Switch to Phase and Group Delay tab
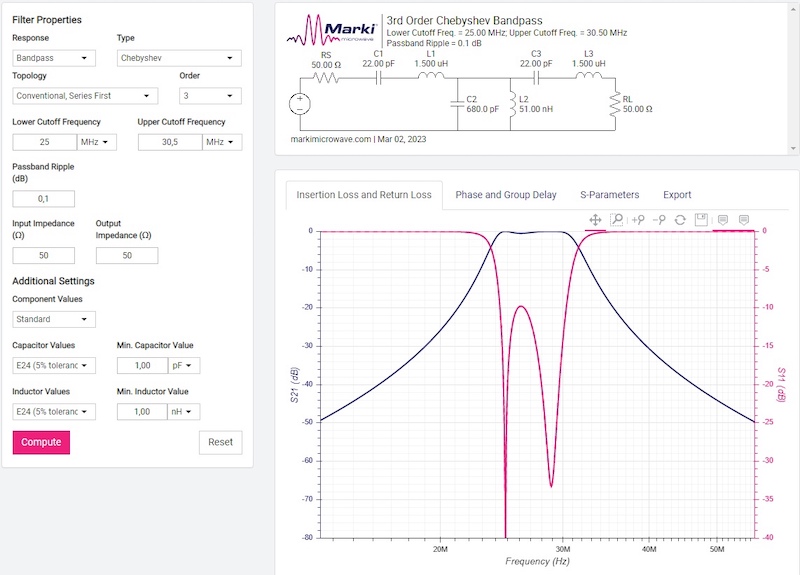 tap(506, 195)
